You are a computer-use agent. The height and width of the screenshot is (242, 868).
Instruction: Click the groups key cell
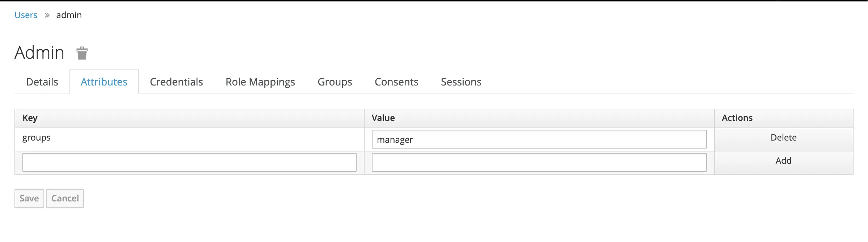[x=37, y=138]
